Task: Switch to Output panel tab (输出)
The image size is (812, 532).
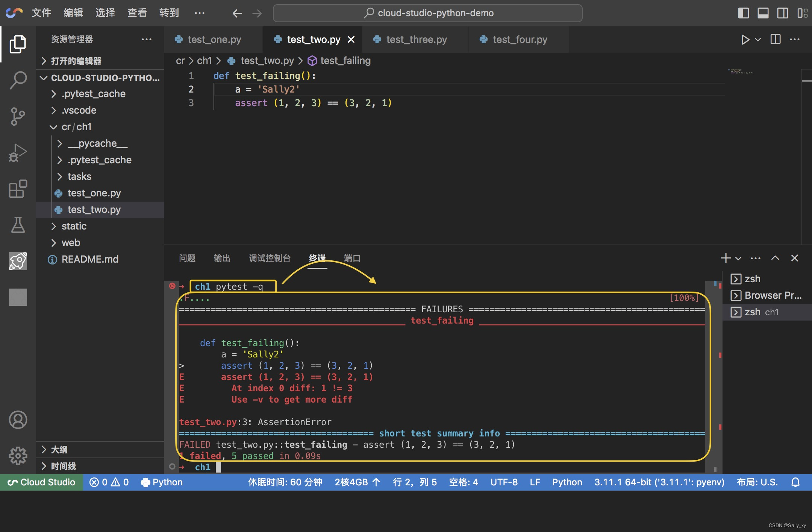Action: point(222,258)
